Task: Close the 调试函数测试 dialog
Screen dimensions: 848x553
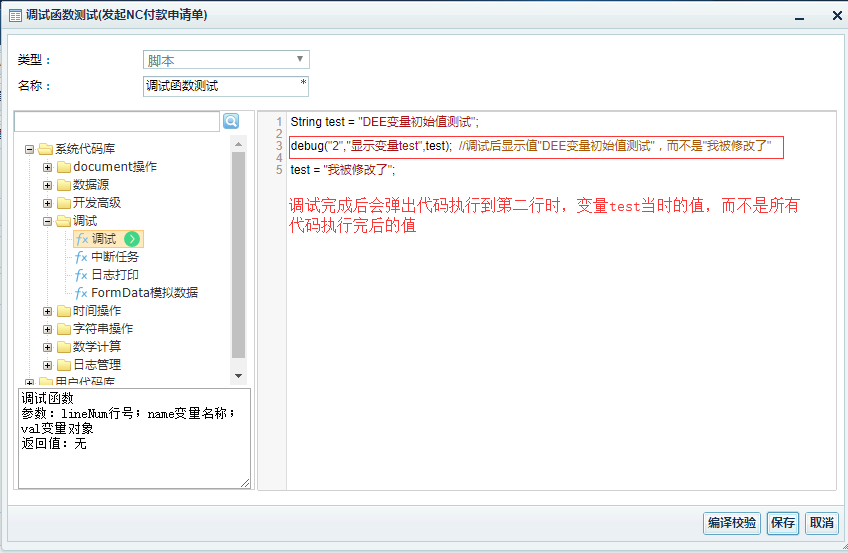Action: (837, 16)
